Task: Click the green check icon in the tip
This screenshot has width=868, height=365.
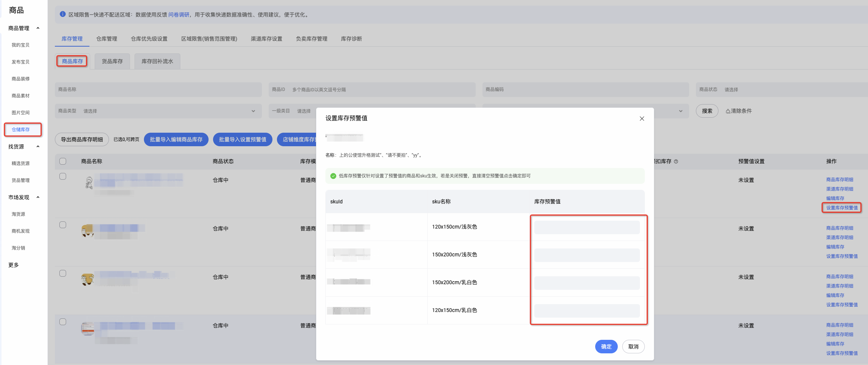Action: coord(333,176)
